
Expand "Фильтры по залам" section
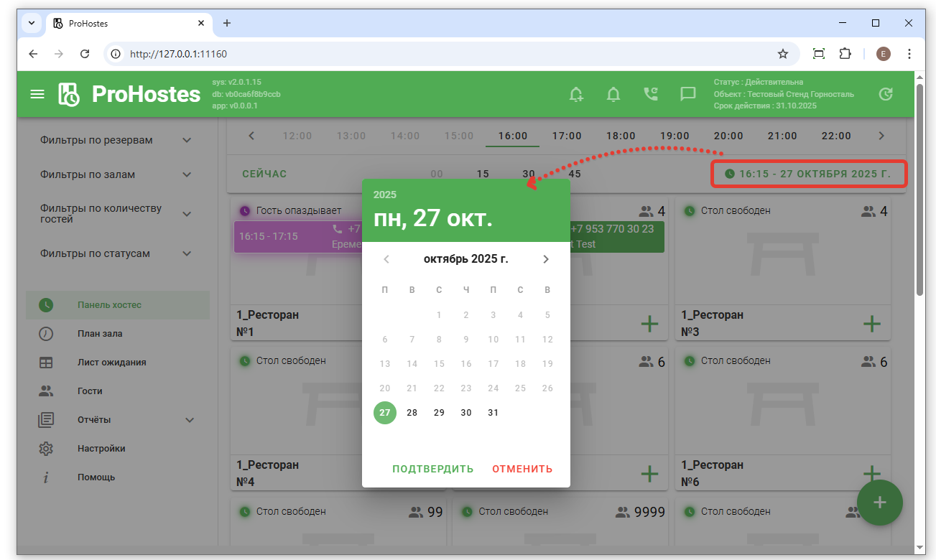[187, 174]
